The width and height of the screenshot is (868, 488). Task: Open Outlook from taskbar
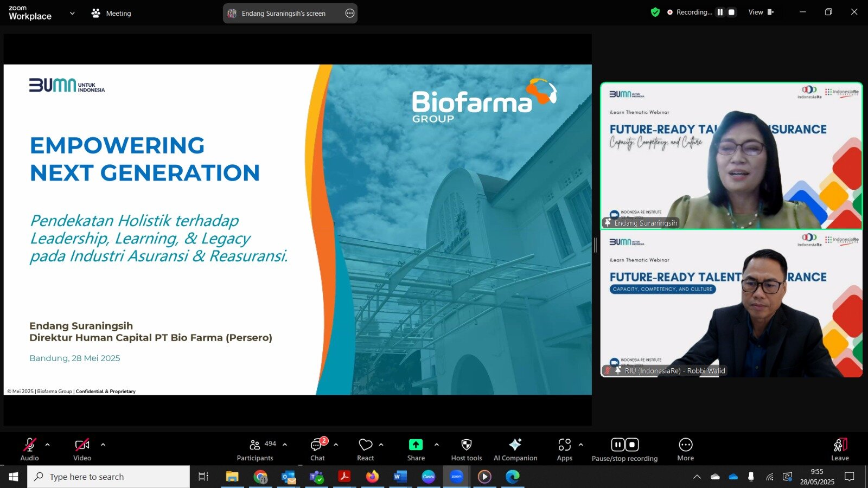(289, 477)
